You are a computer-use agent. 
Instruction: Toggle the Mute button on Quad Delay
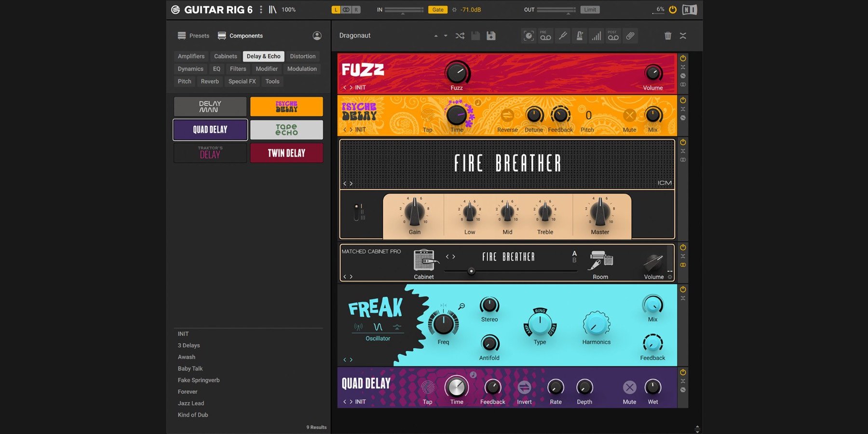tap(629, 388)
